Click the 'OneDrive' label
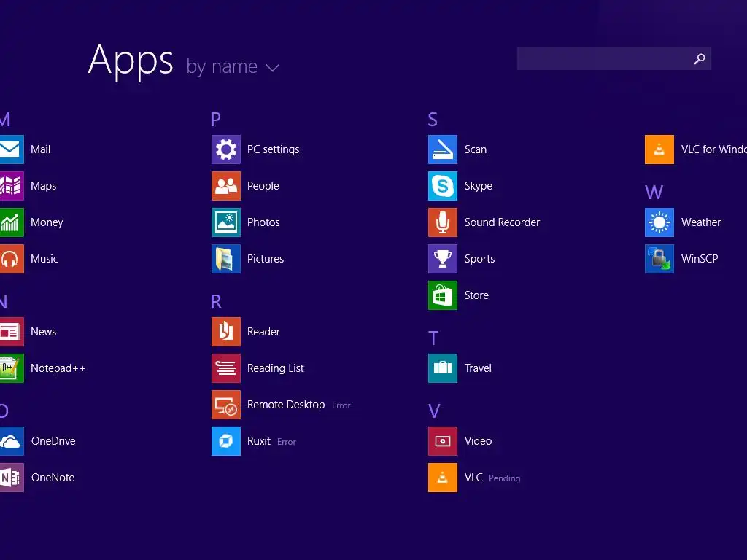Image resolution: width=747 pixels, height=560 pixels. click(x=53, y=441)
